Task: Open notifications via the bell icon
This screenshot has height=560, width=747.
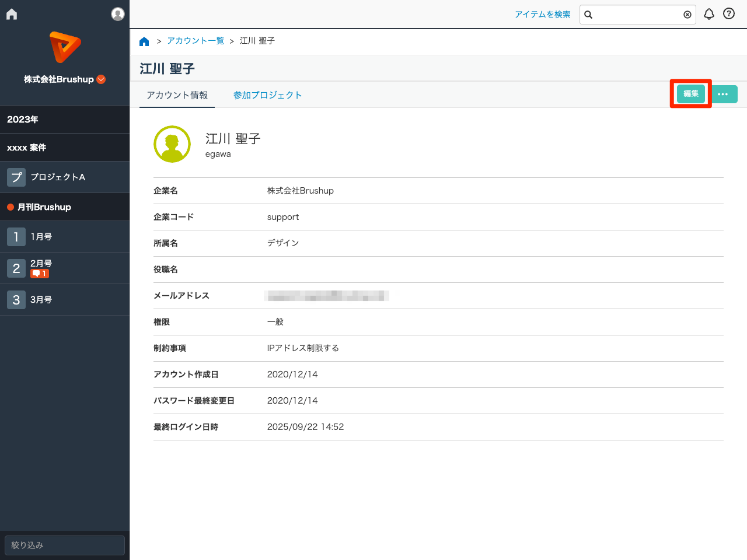Action: tap(709, 13)
